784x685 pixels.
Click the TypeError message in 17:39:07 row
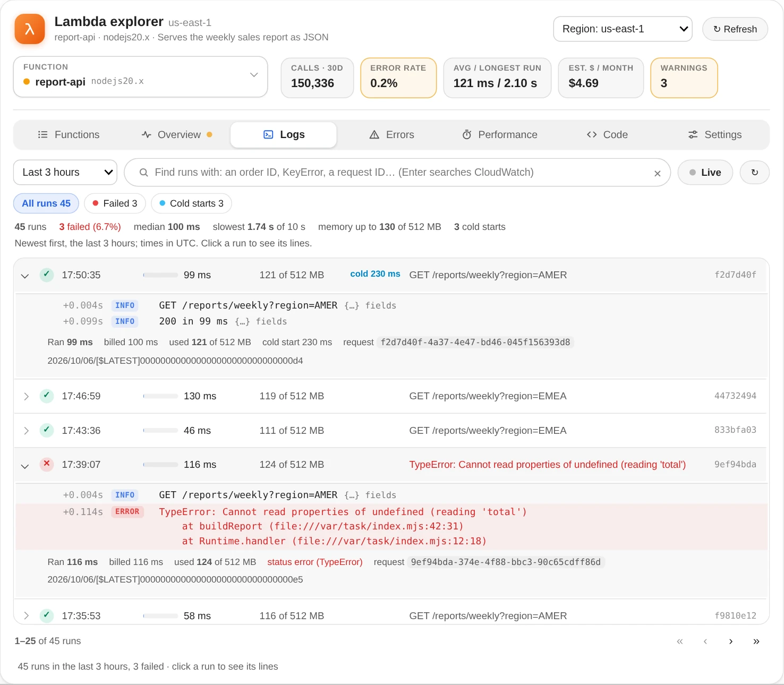547,465
